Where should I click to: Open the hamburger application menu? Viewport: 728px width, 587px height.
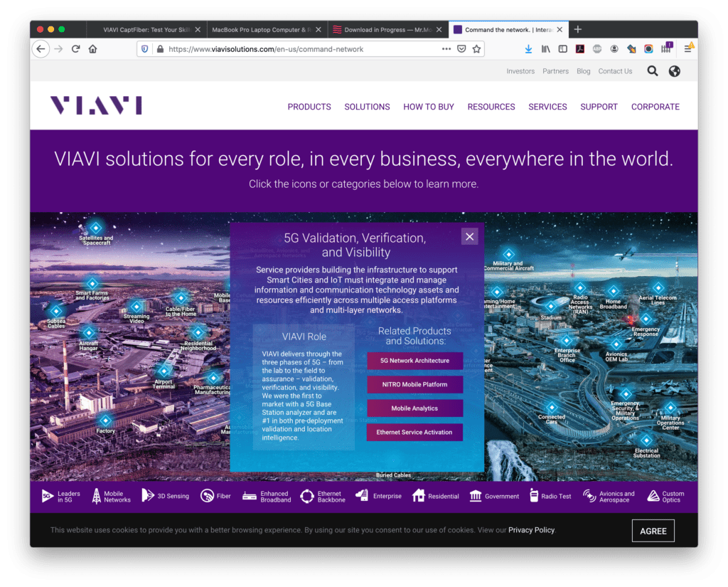tap(687, 49)
